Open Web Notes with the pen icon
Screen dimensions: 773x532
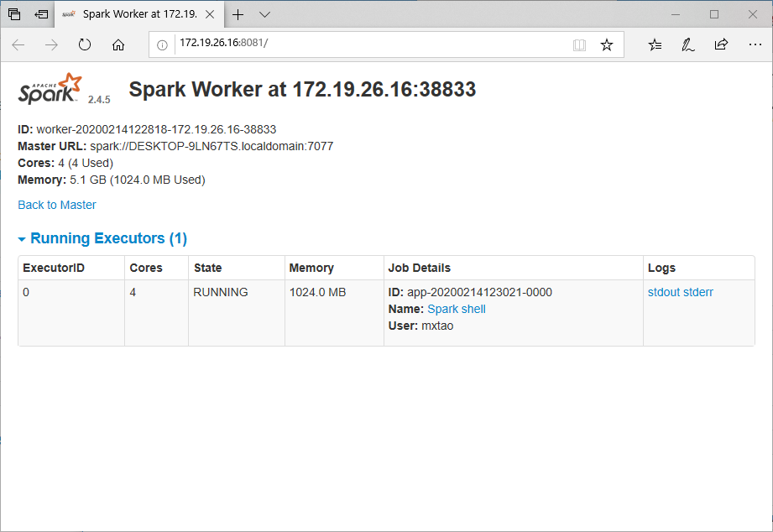point(687,44)
